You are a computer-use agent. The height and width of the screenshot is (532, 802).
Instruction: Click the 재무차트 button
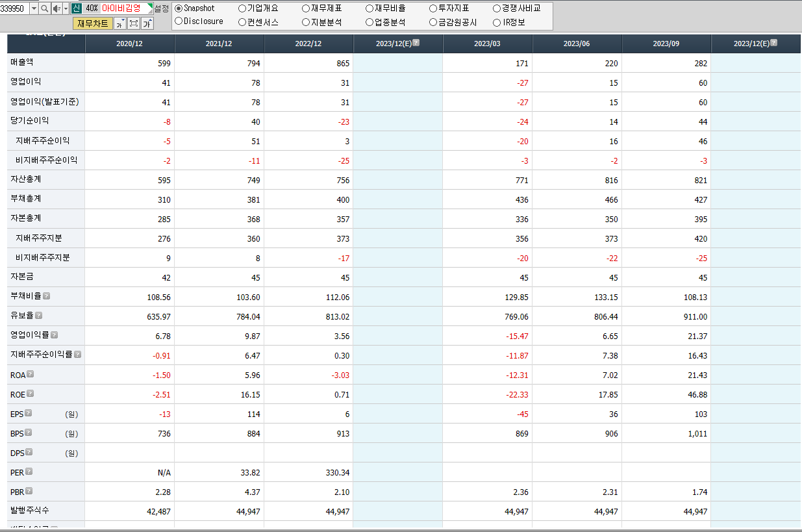[x=92, y=23]
